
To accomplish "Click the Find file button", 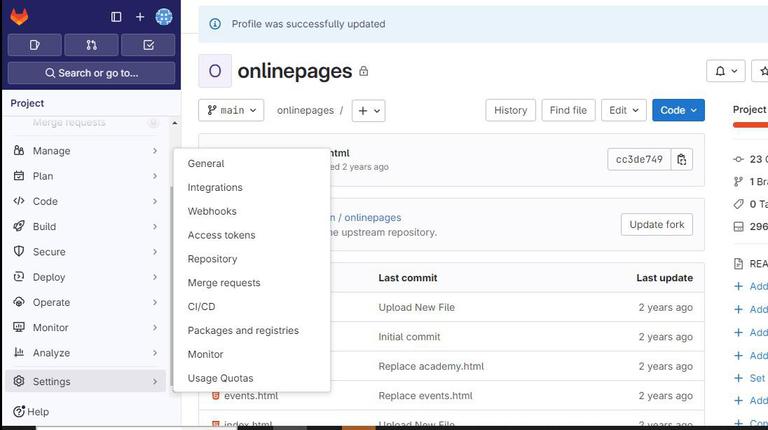I will pos(568,110).
